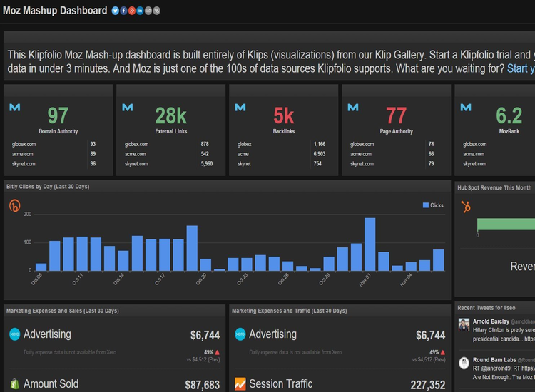Click the Xero icon beside Advertising in Sales klip

(x=15, y=334)
